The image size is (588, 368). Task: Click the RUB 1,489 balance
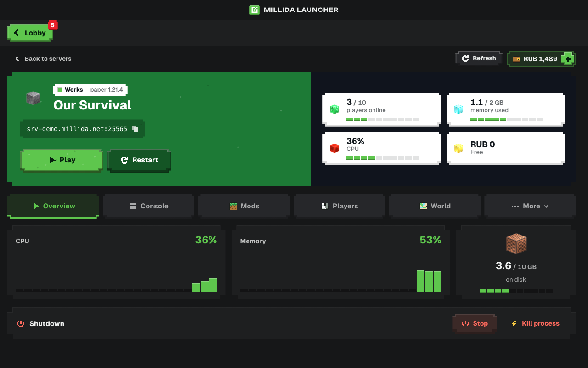[540, 59]
